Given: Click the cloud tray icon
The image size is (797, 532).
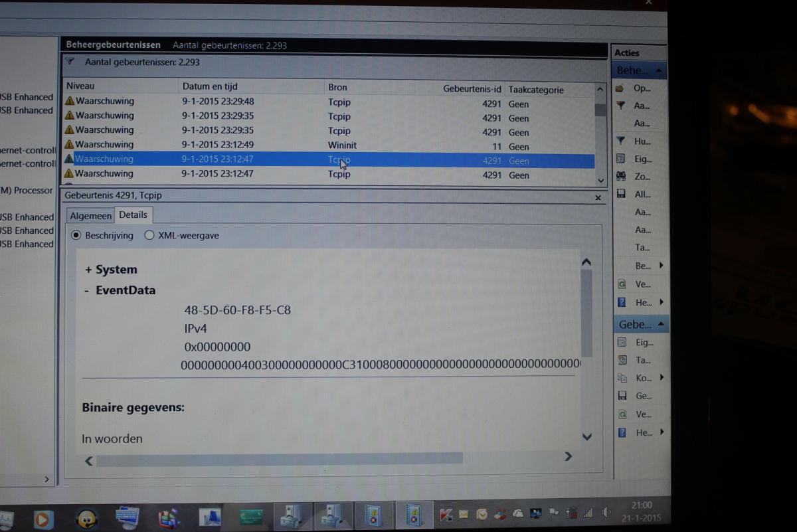Looking at the screenshot, I should (517, 513).
